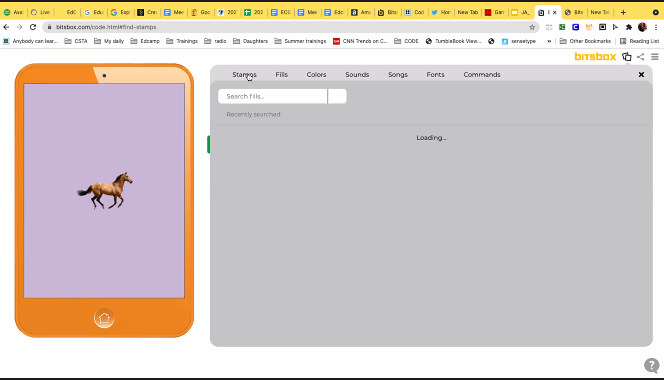The height and width of the screenshot is (380, 664).
Task: Open the Songs tab
Action: pyautogui.click(x=398, y=75)
